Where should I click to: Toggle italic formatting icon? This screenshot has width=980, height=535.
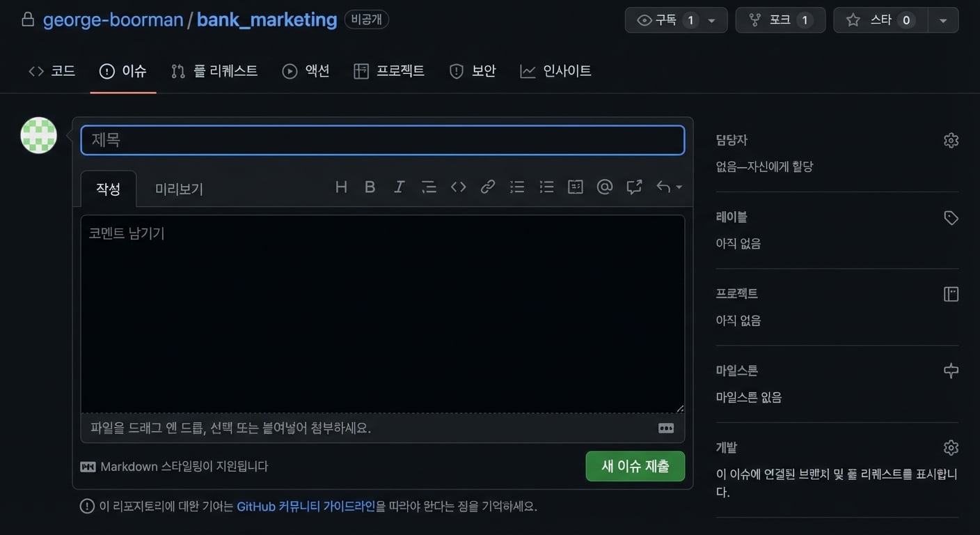(400, 187)
